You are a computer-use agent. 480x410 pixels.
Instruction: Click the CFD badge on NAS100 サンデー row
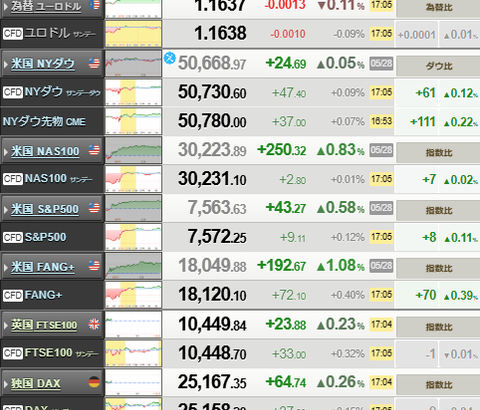13,179
